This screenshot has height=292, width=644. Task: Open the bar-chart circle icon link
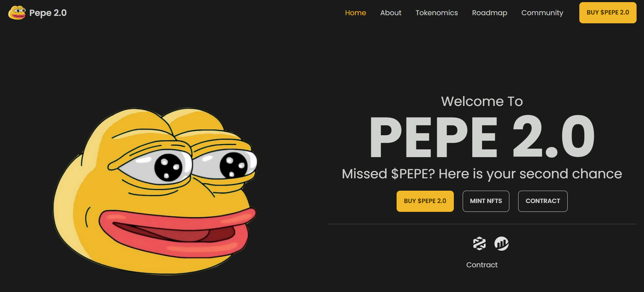(501, 244)
